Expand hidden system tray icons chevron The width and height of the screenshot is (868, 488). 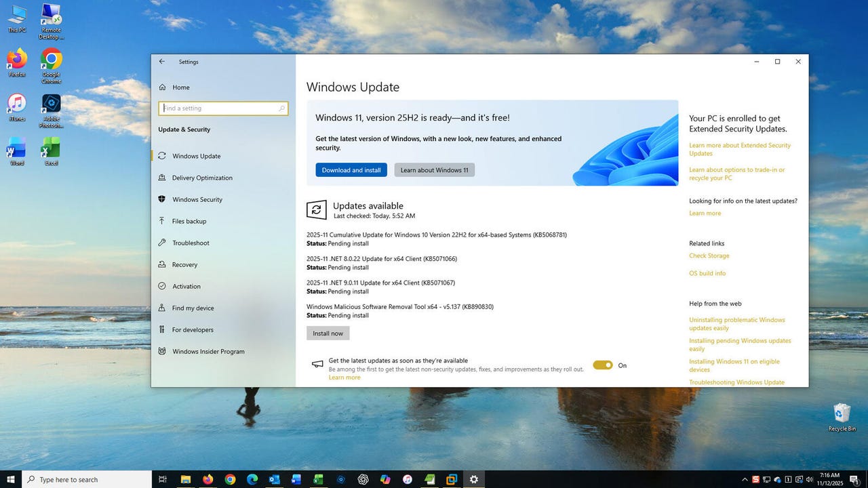[745, 480]
